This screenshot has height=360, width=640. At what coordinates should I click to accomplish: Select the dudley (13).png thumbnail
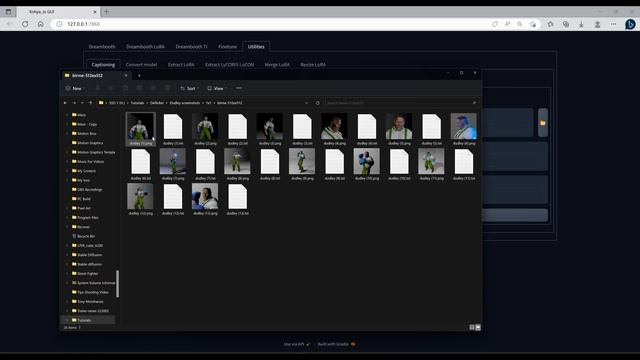click(205, 199)
